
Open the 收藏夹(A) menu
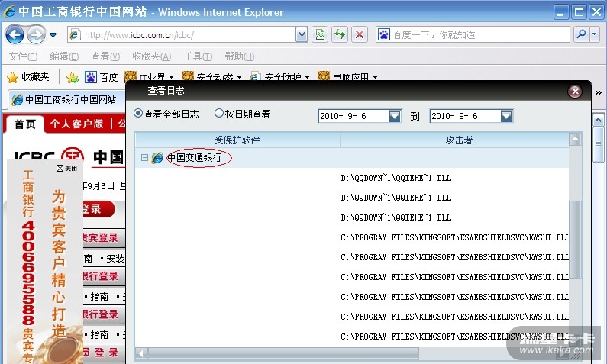tap(151, 56)
